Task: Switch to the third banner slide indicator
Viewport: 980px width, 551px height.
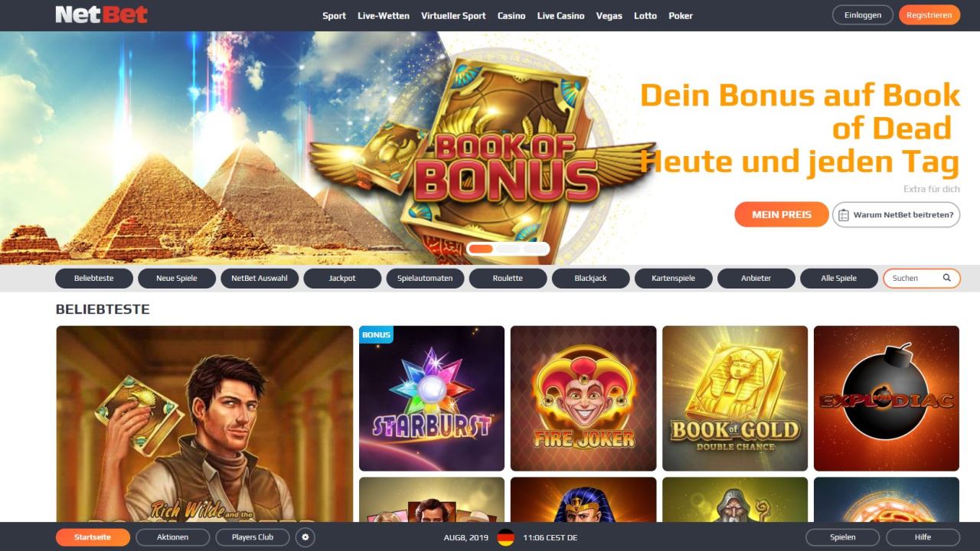Action: (x=535, y=249)
